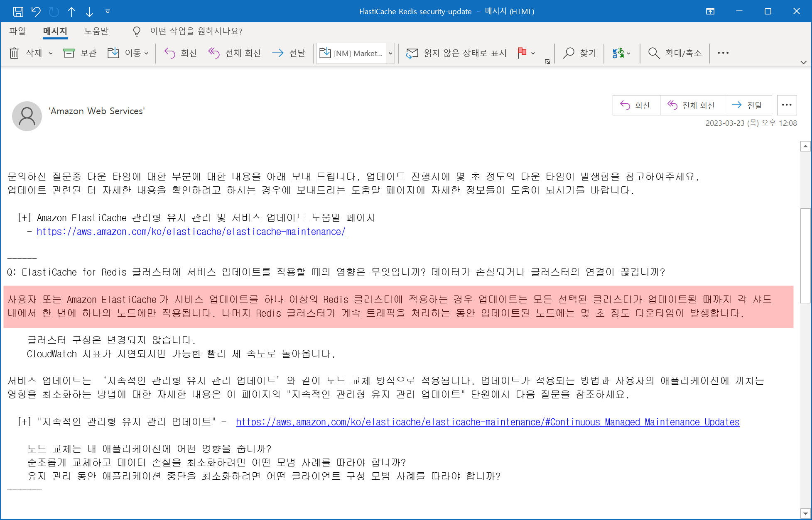Type in 어떤 작업을 원하시나요 search box
Screen dimensions: 812x520
(196, 31)
